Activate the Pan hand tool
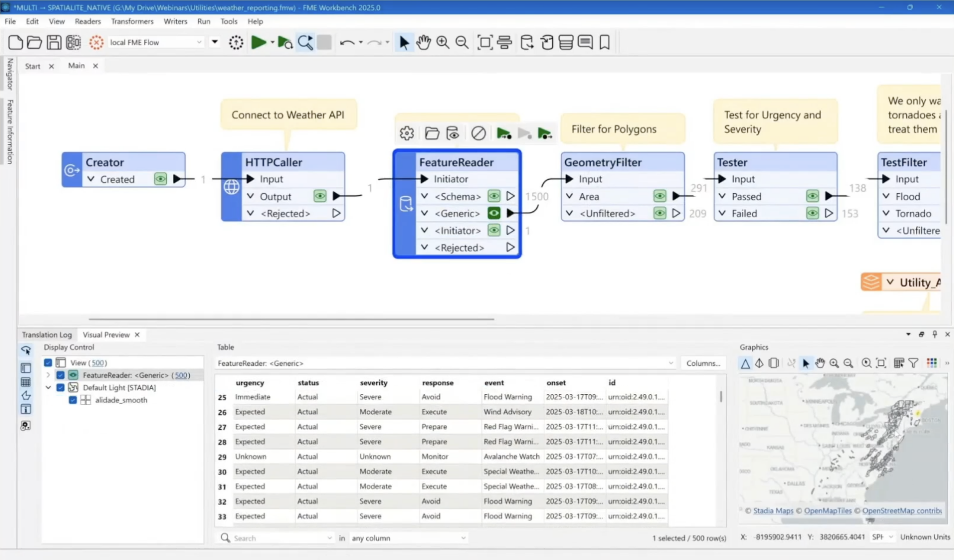The image size is (954, 560). (x=423, y=42)
